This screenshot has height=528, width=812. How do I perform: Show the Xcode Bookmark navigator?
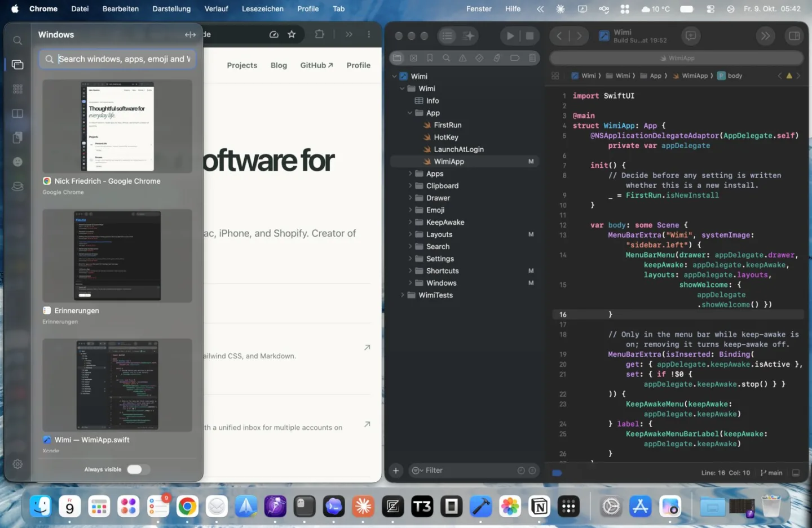pos(430,58)
